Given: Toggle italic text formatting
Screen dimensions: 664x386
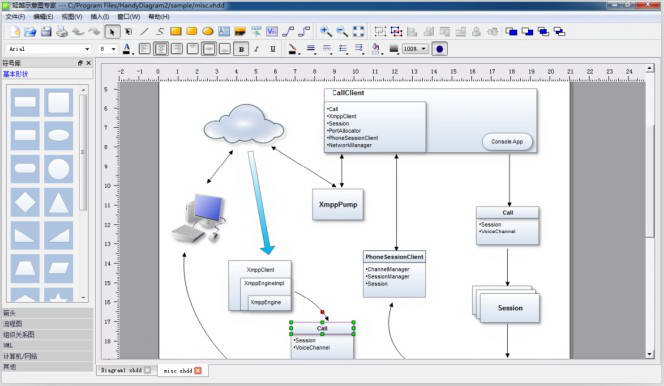Looking at the screenshot, I should pyautogui.click(x=257, y=49).
